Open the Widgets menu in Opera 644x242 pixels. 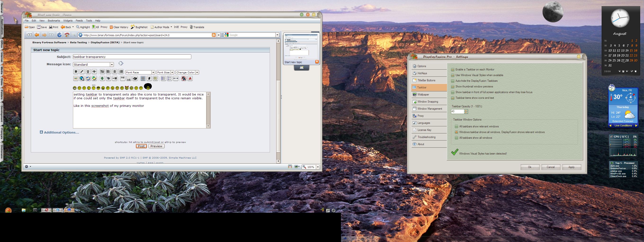coord(68,21)
